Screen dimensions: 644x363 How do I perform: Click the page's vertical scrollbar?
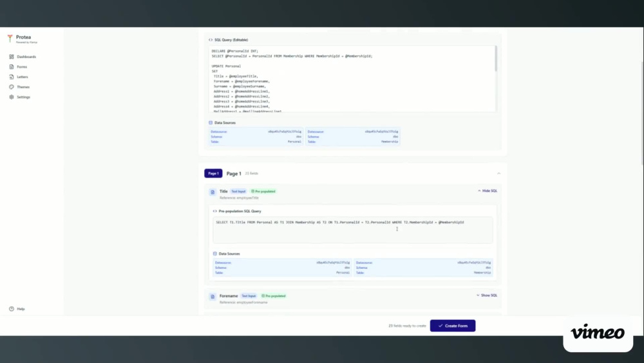(x=642, y=113)
